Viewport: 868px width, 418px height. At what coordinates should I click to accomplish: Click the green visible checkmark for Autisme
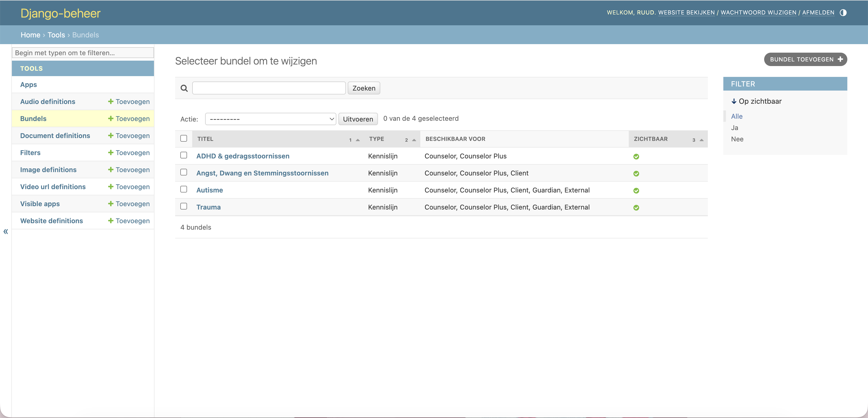click(x=636, y=190)
